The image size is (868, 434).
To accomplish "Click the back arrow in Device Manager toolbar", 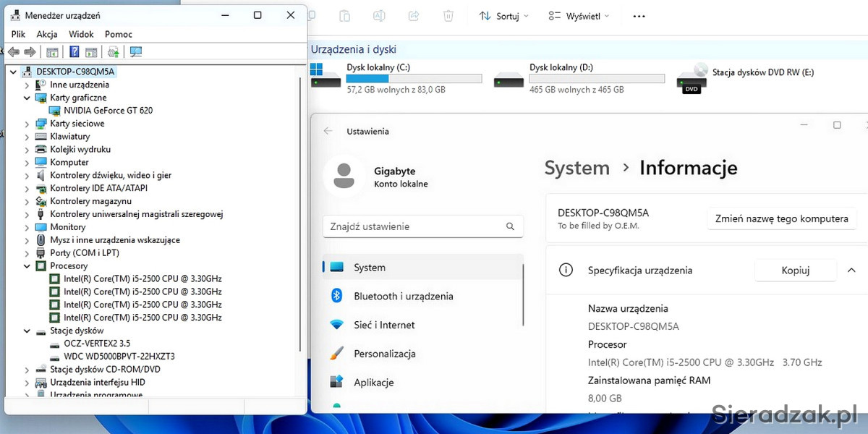I will tap(13, 52).
